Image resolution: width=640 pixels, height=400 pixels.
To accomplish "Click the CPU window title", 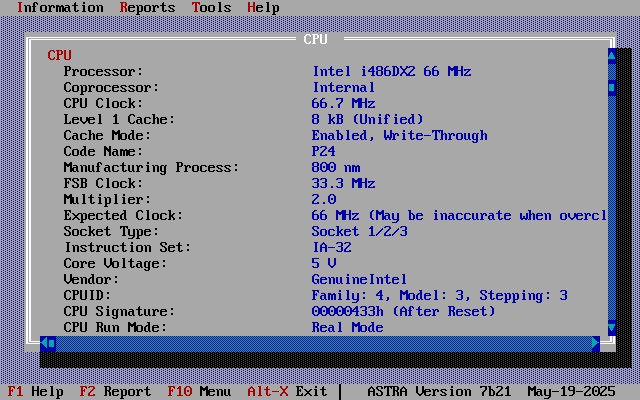I will pos(316,39).
